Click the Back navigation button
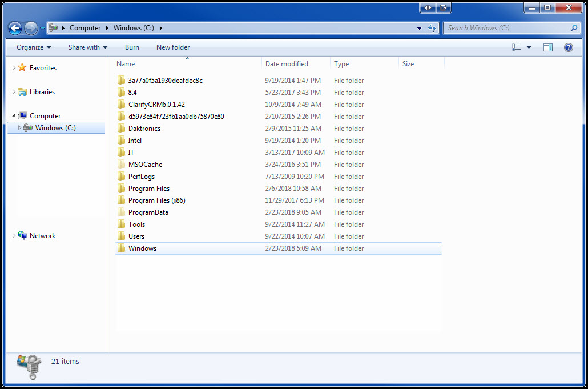Image resolution: width=588 pixels, height=389 pixels. (14, 27)
